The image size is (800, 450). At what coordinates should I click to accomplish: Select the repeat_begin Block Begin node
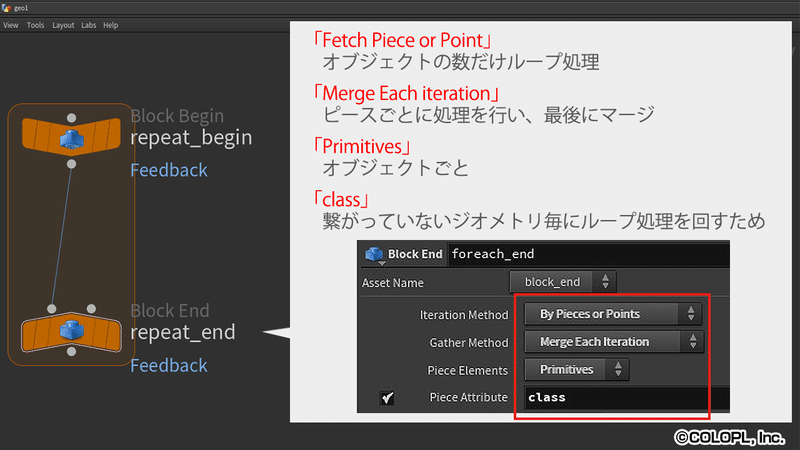[71, 137]
